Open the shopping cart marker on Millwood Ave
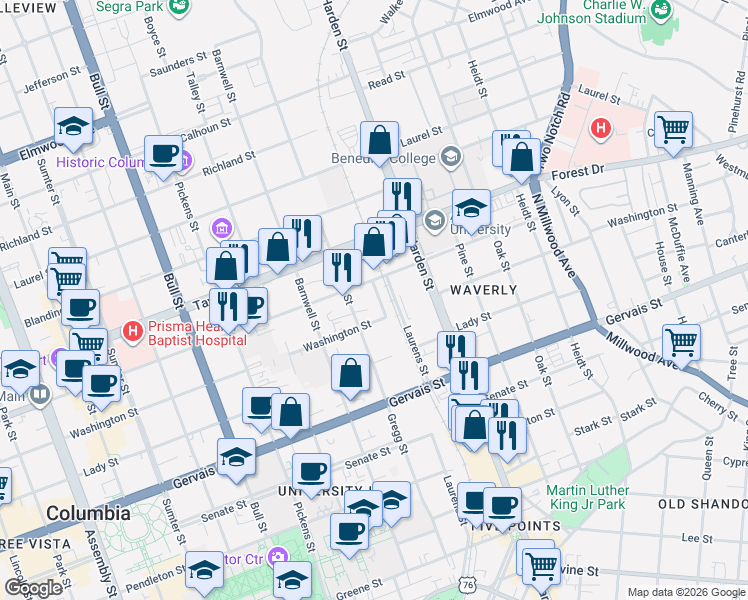The width and height of the screenshot is (748, 600). point(681,343)
